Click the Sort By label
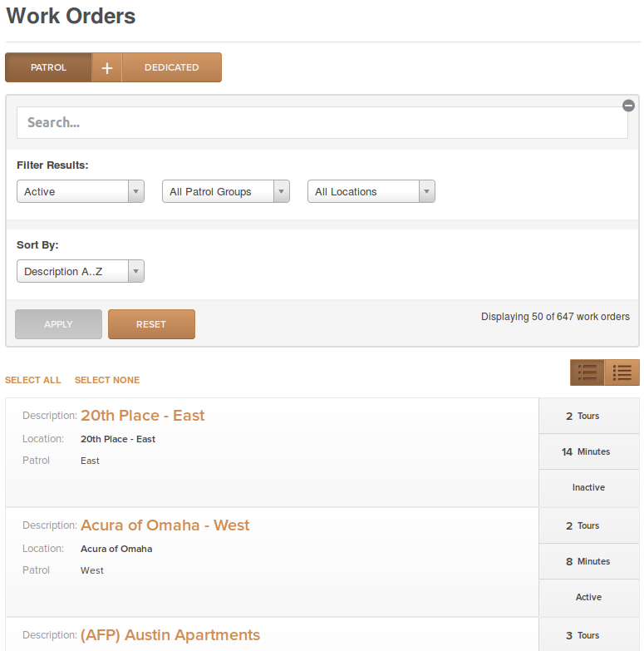 (x=37, y=245)
